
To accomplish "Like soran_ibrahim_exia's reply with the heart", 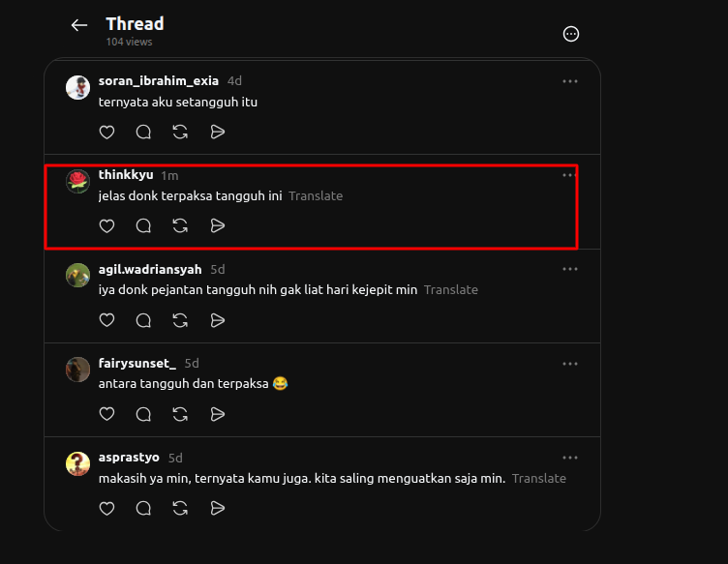I will tap(106, 133).
